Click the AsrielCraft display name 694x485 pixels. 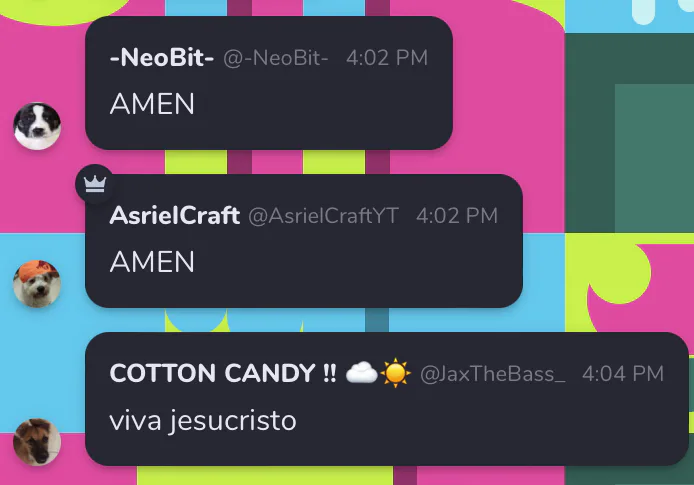175,216
